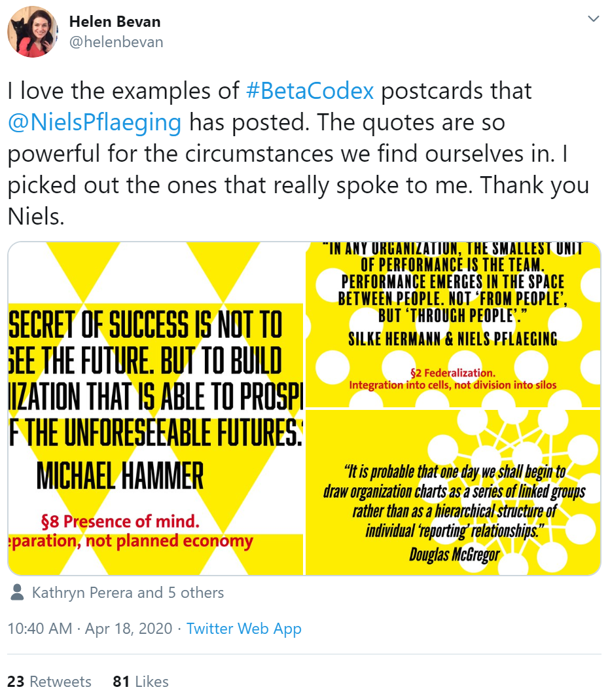Viewport: 610px width, 700px height.
Task: View the Douglas McGregor quote image
Action: 453,492
